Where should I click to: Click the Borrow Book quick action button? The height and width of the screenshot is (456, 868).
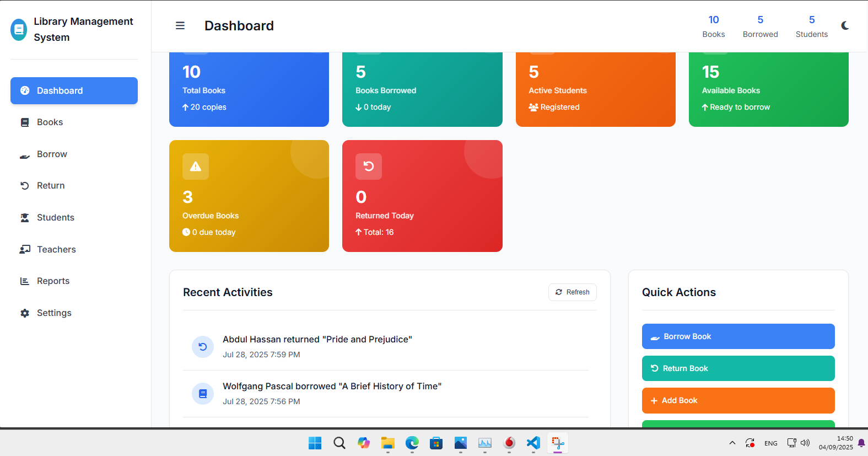[738, 336]
